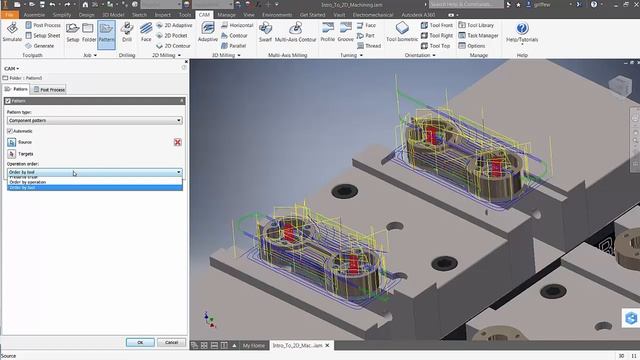Click the Multi-Axis Contour icon
Screen dimensions: 640x360
296,32
